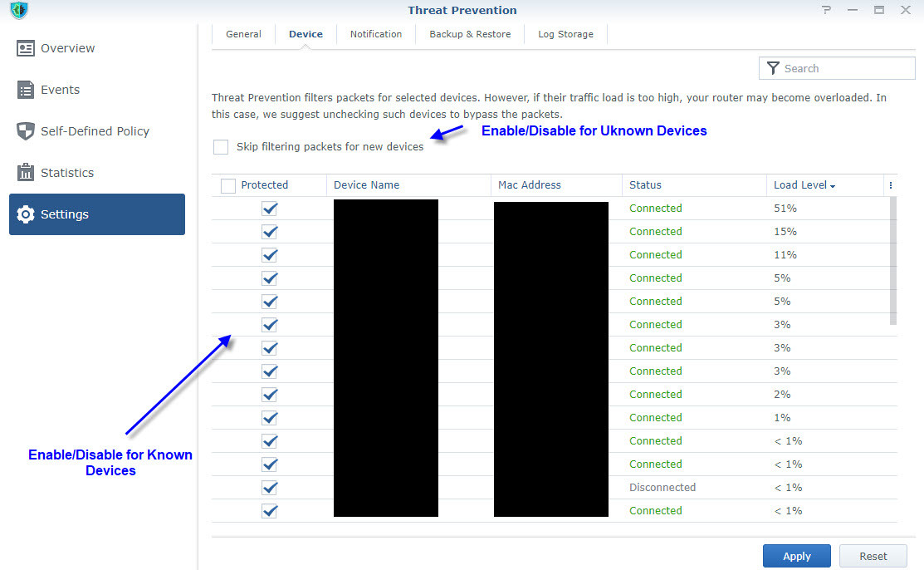924x570 pixels.
Task: Select the Settings gear icon
Action: (26, 214)
